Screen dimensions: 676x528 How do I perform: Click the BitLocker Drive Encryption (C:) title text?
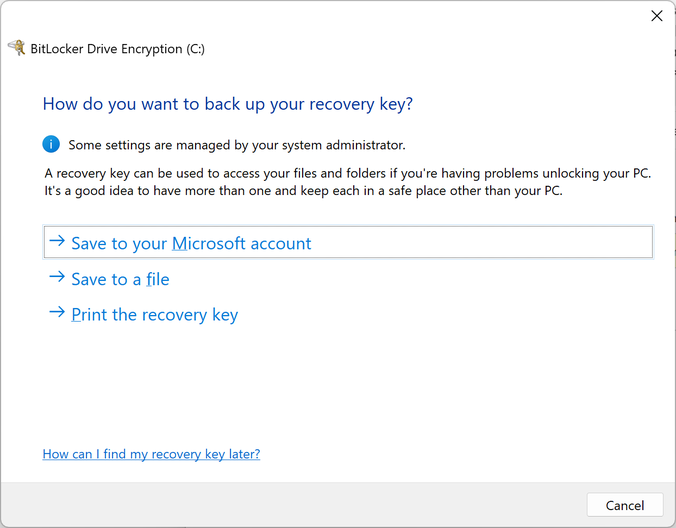pos(118,49)
